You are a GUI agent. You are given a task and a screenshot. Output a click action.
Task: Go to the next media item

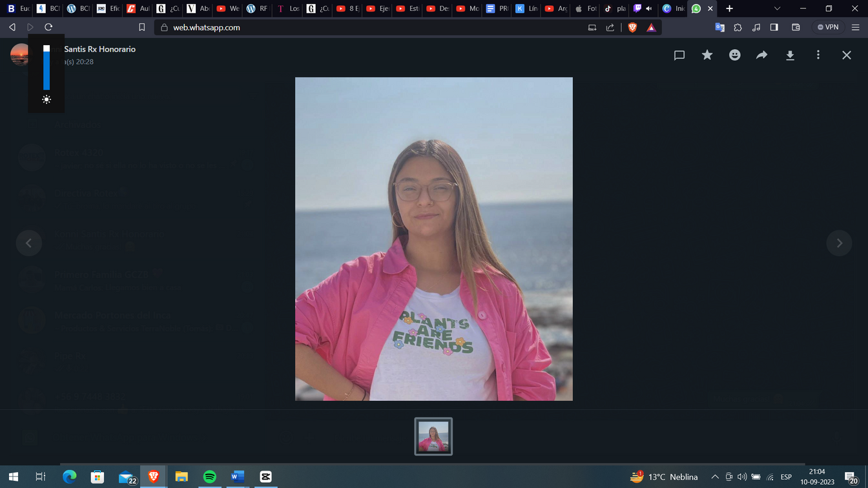point(839,243)
